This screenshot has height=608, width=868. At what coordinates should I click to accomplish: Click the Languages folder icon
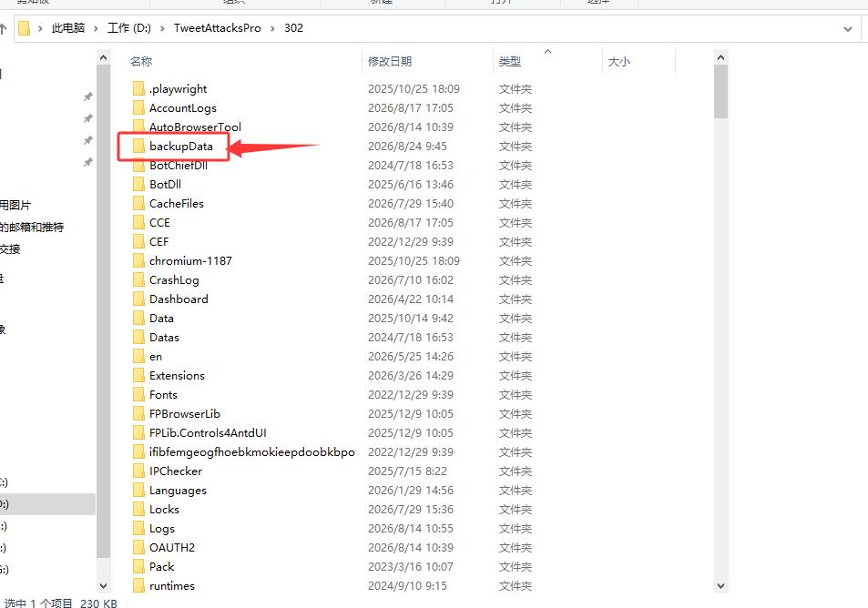[138, 491]
